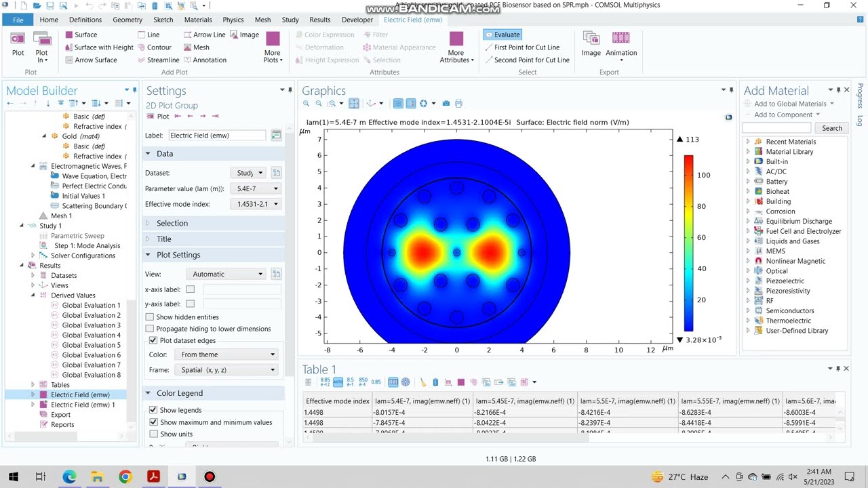
Task: Uncheck Show maximum and minimum values
Action: click(153, 422)
